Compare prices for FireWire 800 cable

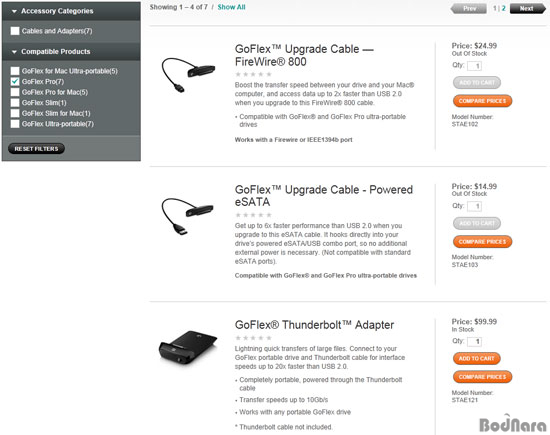coord(482,101)
